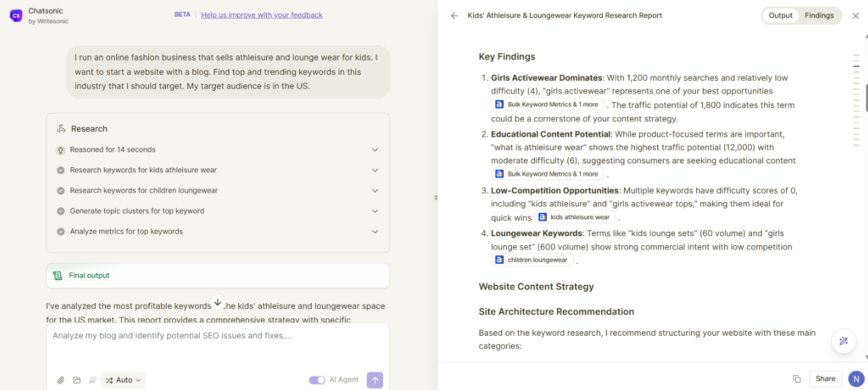Screen dimensions: 868x390
Task: Click the report title text
Action: pos(565,15)
